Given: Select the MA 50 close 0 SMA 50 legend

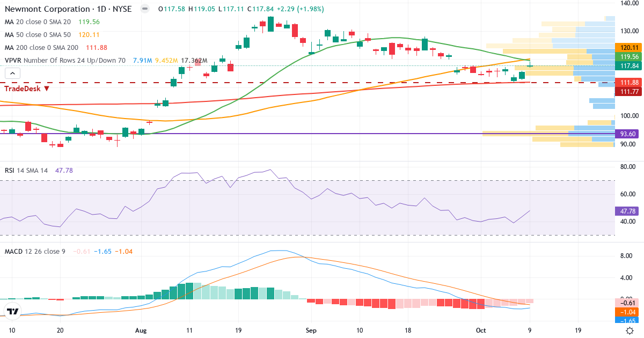Looking at the screenshot, I should coord(38,35).
